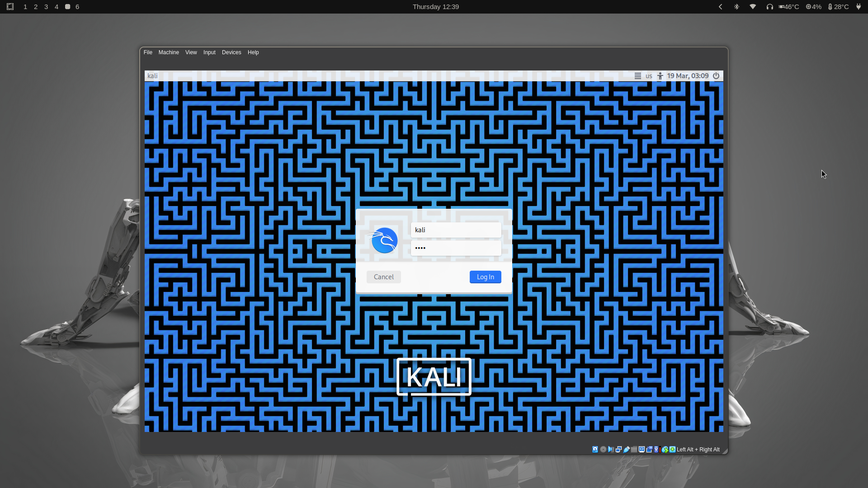This screenshot has width=868, height=488.
Task: Click the shared folders indicator
Action: click(634, 449)
